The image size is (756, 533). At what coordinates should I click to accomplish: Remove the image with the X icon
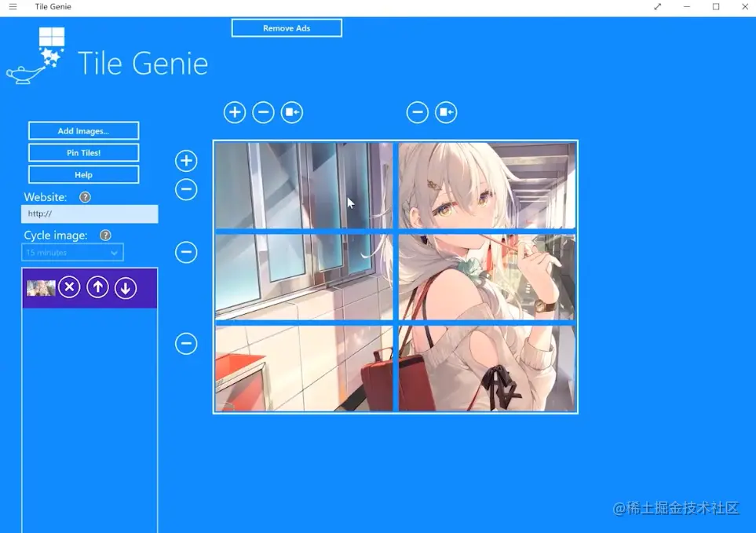69,288
